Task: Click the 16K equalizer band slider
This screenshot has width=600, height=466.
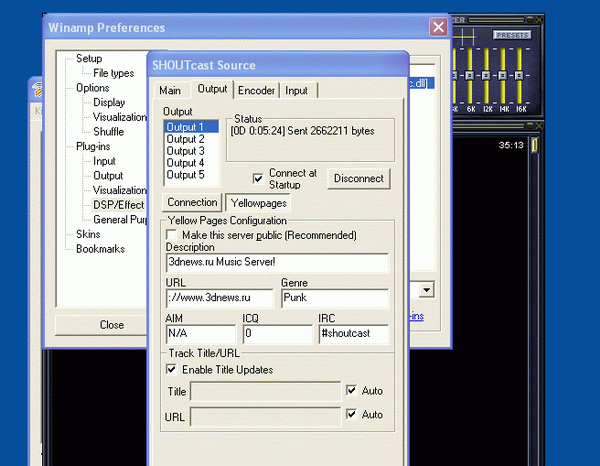Action: 521,75
